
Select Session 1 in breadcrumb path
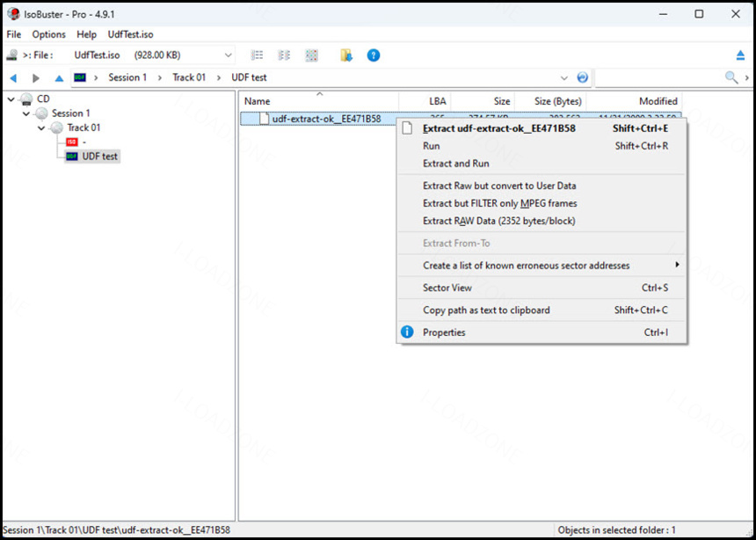[127, 77]
